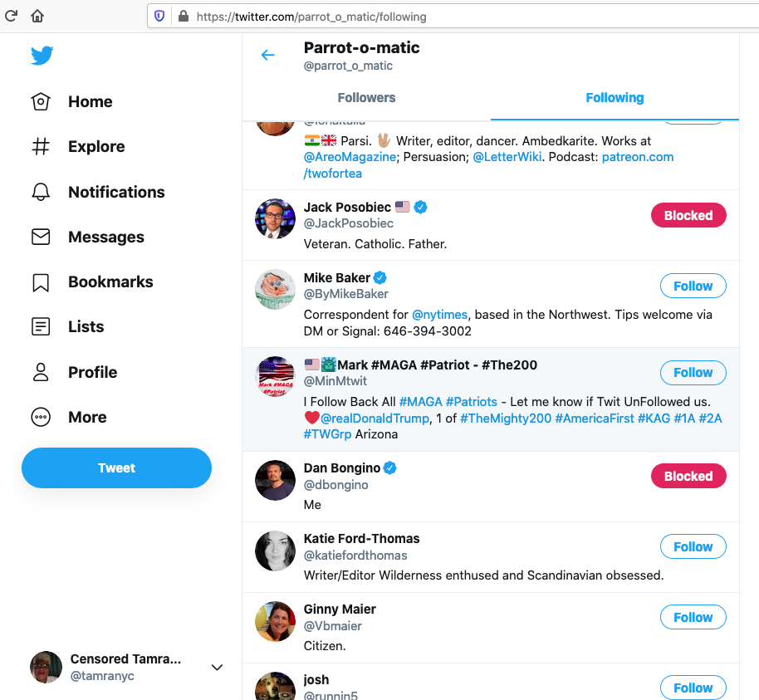Click the Twitter bird logo
The image size is (759, 700).
(42, 56)
